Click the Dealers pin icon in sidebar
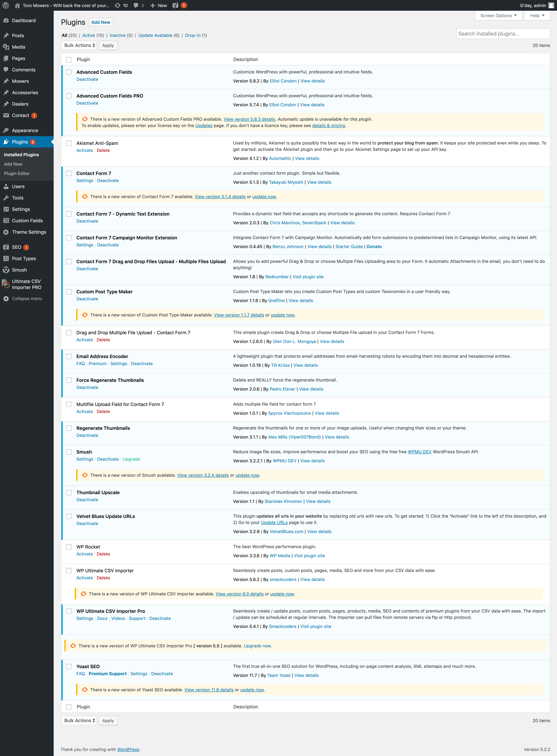Image resolution: width=557 pixels, height=756 pixels. pos(6,104)
